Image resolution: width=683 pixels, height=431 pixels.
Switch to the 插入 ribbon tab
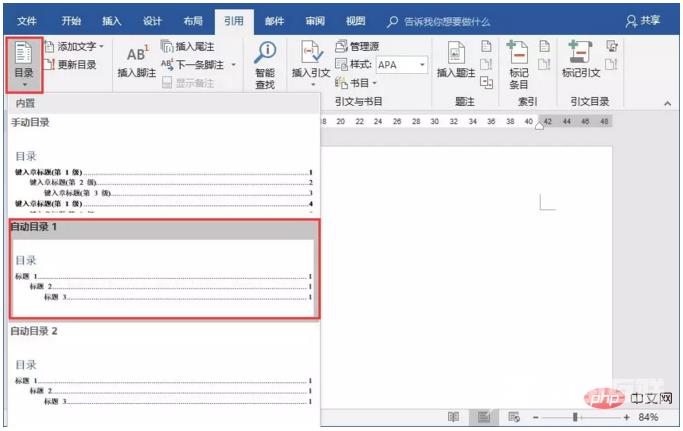click(114, 20)
